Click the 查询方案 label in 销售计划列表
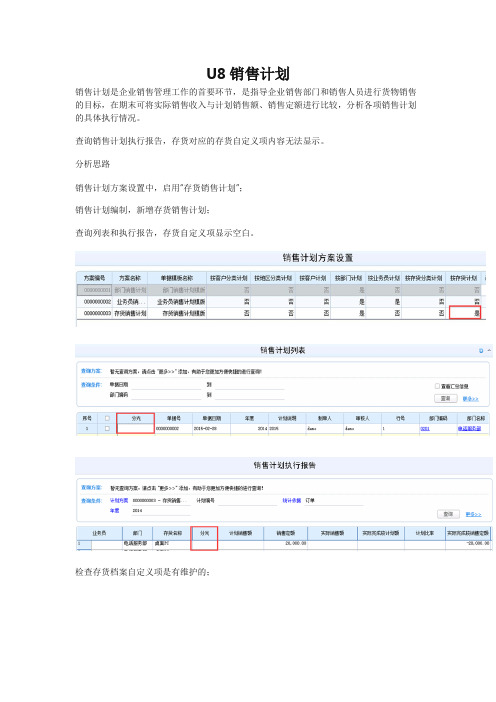Screen dimensions: 496x702 (x=91, y=371)
